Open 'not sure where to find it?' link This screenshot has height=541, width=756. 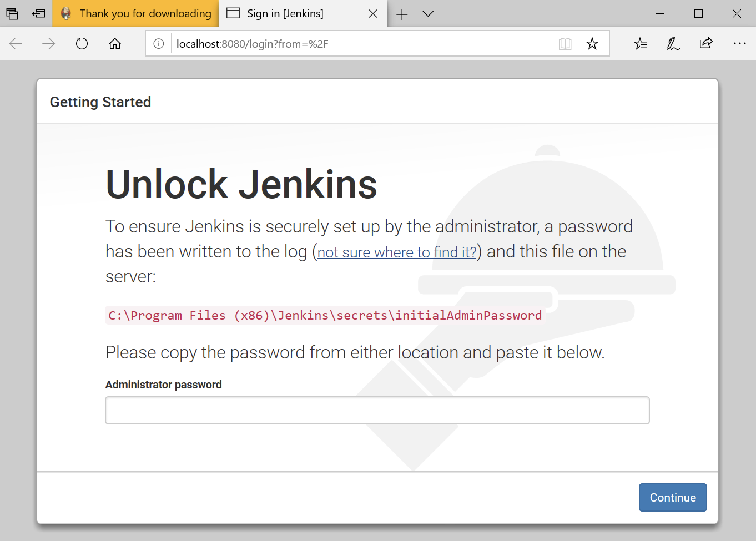pyautogui.click(x=397, y=252)
